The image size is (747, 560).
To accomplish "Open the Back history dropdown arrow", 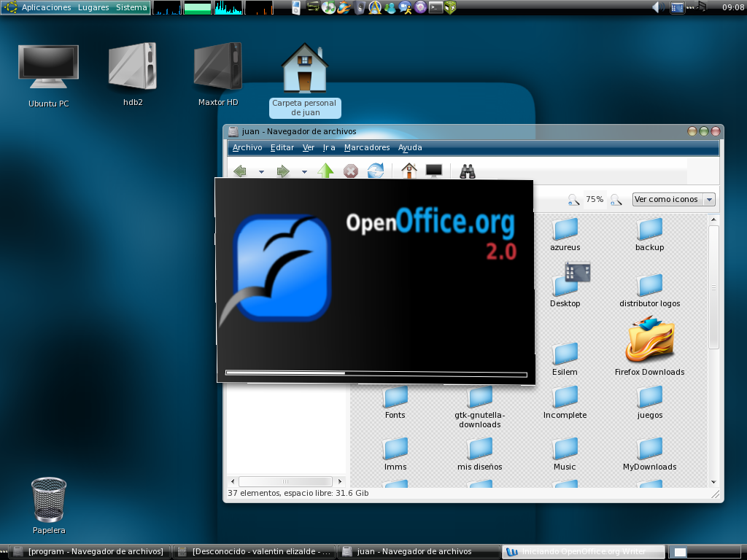I will click(261, 172).
